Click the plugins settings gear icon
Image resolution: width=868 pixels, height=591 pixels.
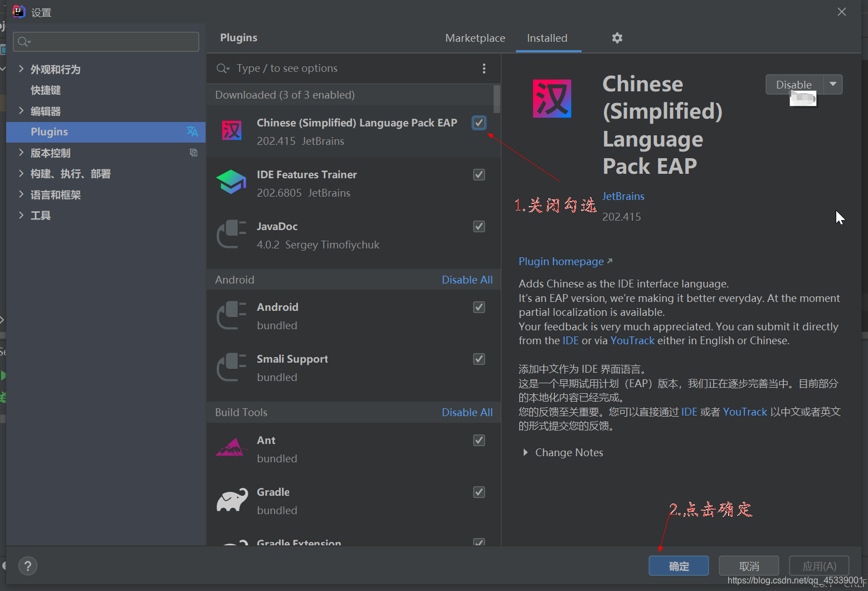coord(617,38)
